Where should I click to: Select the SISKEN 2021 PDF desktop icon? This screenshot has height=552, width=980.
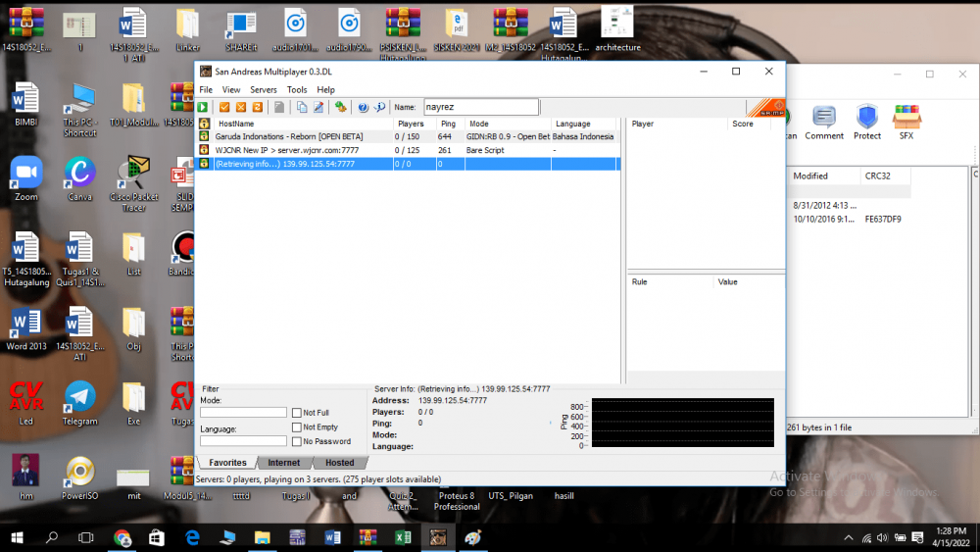coord(457,30)
